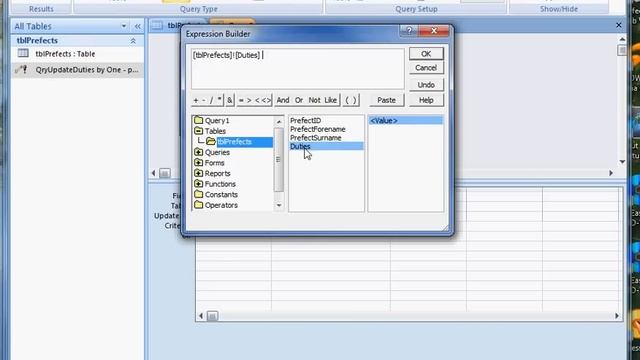The image size is (640, 360).
Task: Expand the Functions folder
Action: tap(198, 184)
